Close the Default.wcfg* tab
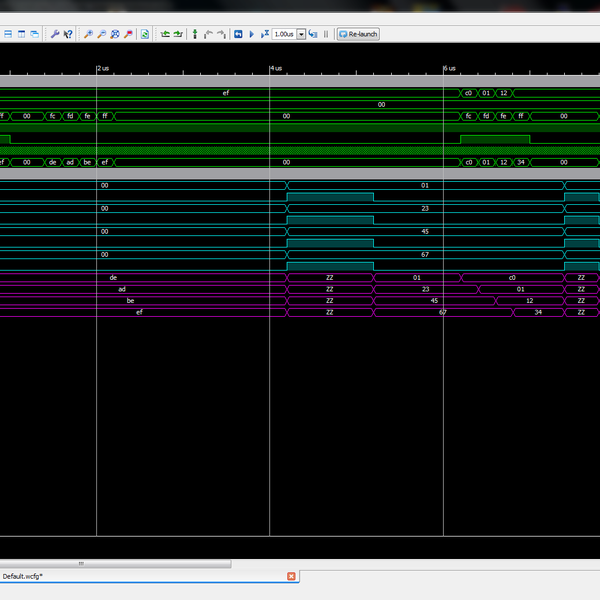Screen dimensions: 600x600 pos(292,577)
